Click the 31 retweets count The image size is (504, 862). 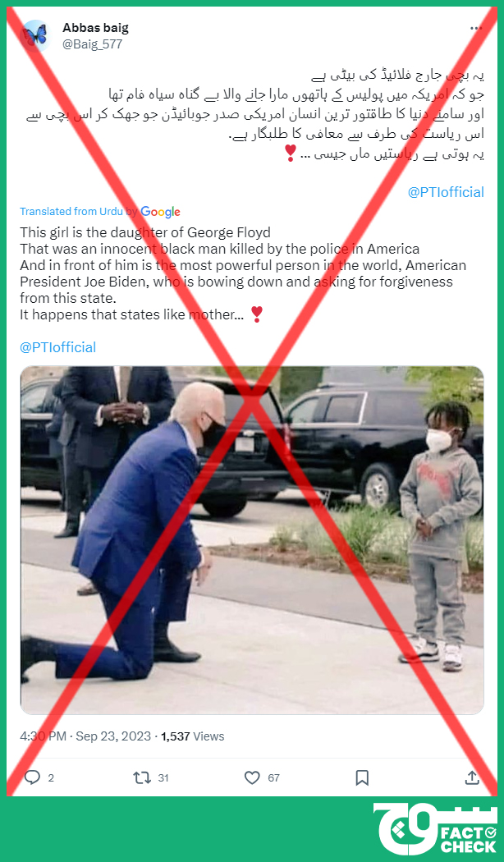[x=163, y=778]
